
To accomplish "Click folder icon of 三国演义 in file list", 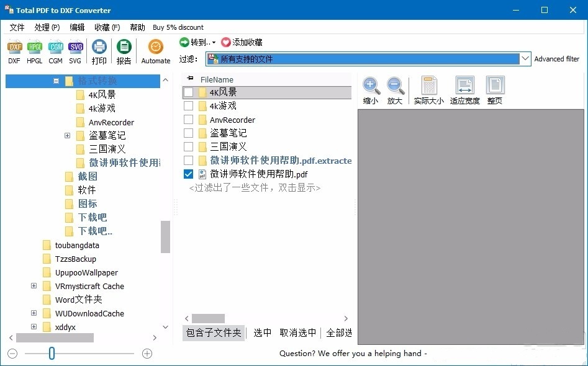I will (x=202, y=147).
